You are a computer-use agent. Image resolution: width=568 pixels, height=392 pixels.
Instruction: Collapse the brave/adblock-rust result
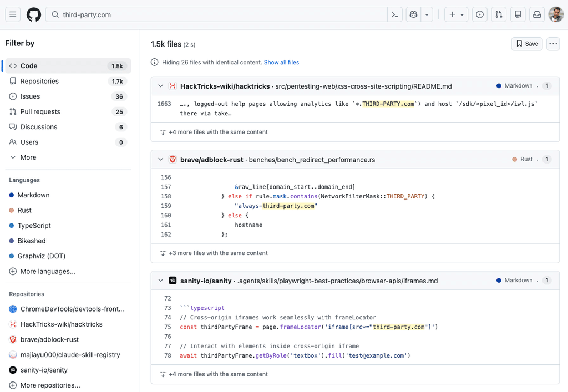(161, 160)
